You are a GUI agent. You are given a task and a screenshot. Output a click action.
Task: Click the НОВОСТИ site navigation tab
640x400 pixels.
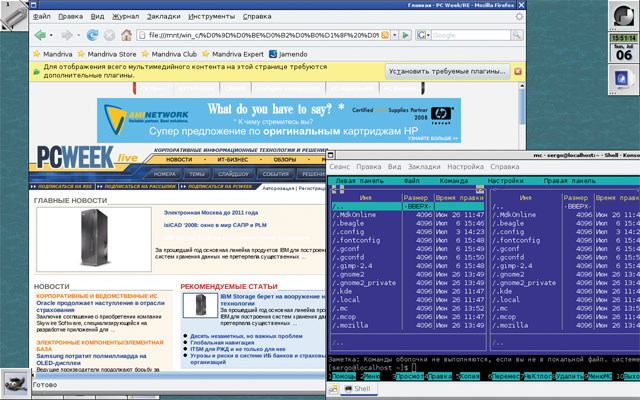(x=179, y=160)
